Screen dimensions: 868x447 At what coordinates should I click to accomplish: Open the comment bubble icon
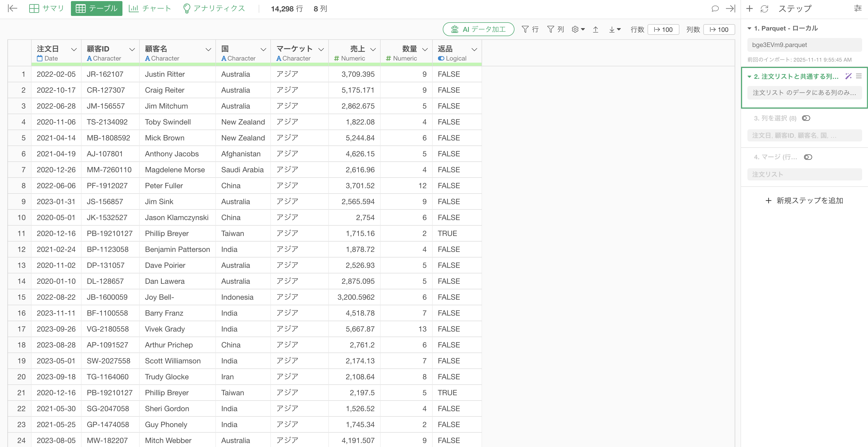(715, 9)
